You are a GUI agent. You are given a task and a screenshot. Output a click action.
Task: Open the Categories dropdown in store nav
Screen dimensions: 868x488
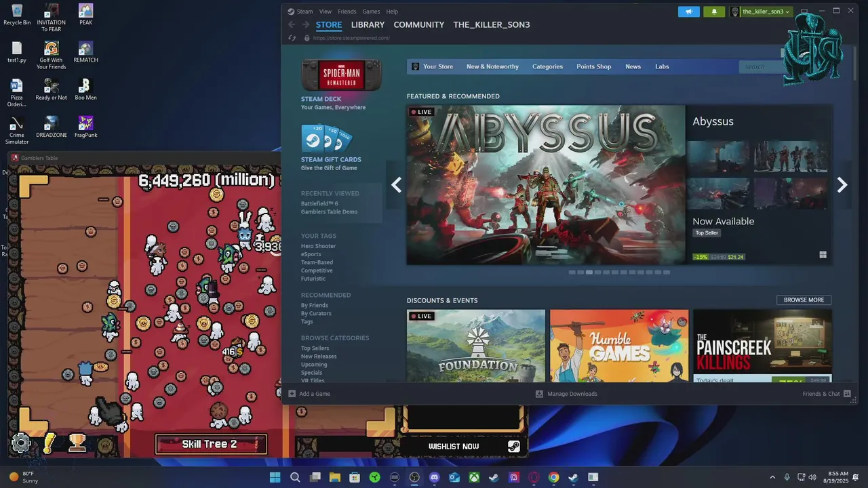click(547, 66)
